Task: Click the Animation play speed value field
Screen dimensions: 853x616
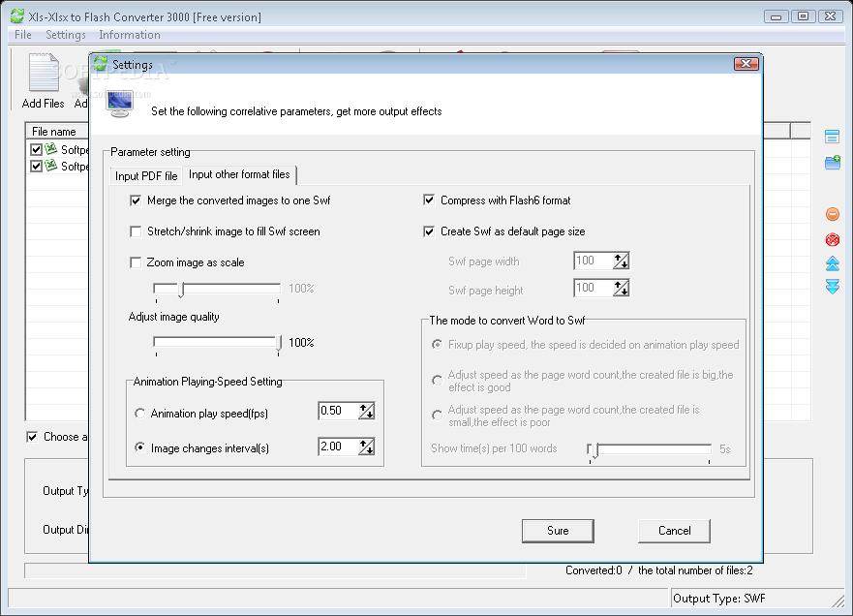Action: 338,411
